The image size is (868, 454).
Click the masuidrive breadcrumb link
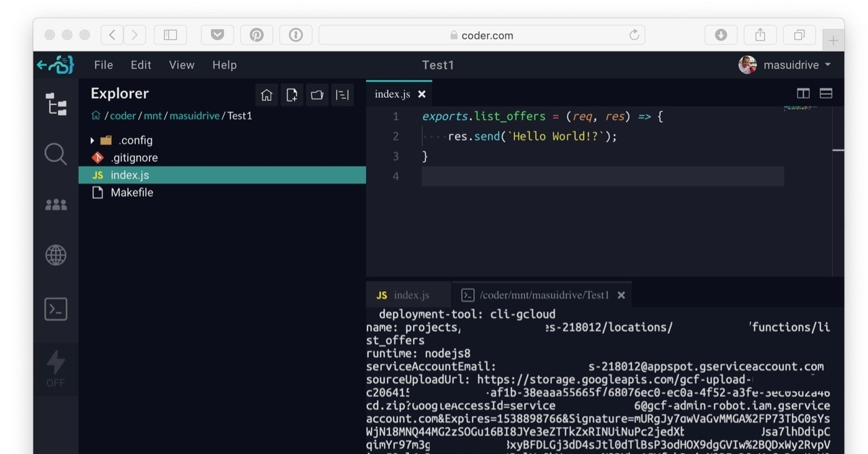(x=195, y=116)
